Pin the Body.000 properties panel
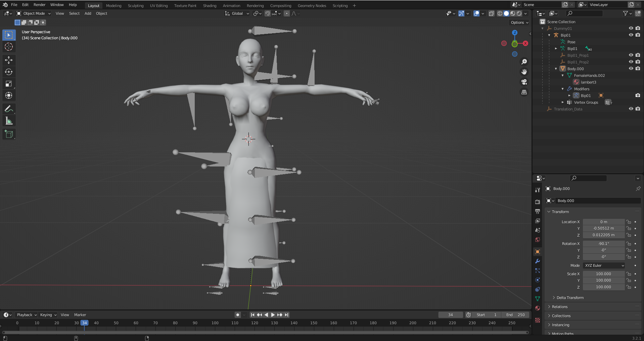The height and width of the screenshot is (341, 644). click(x=638, y=189)
